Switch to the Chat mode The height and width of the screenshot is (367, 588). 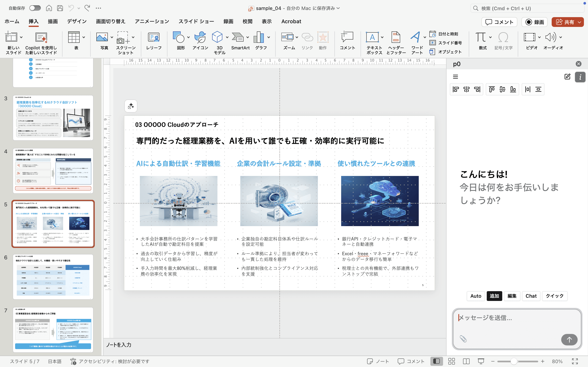pos(531,296)
